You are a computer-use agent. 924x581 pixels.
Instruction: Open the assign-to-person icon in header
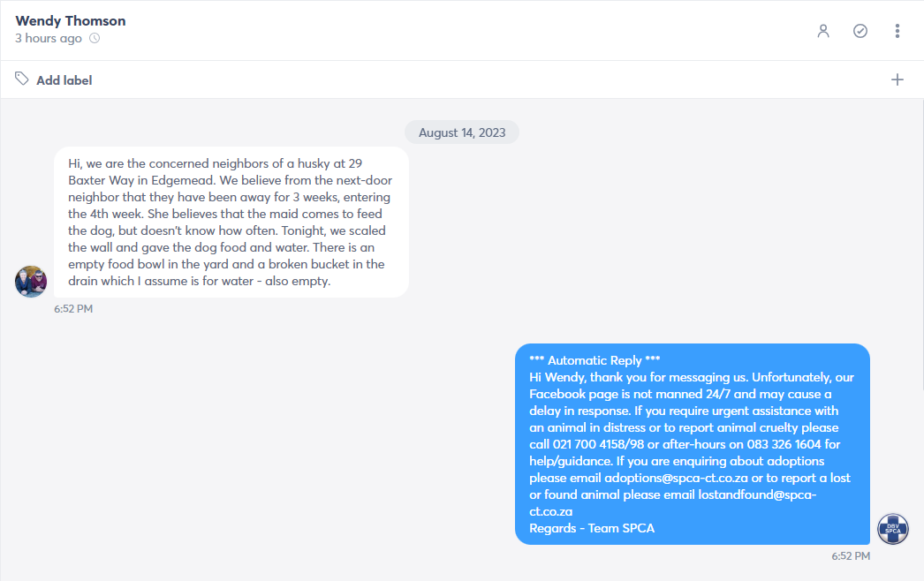[823, 31]
